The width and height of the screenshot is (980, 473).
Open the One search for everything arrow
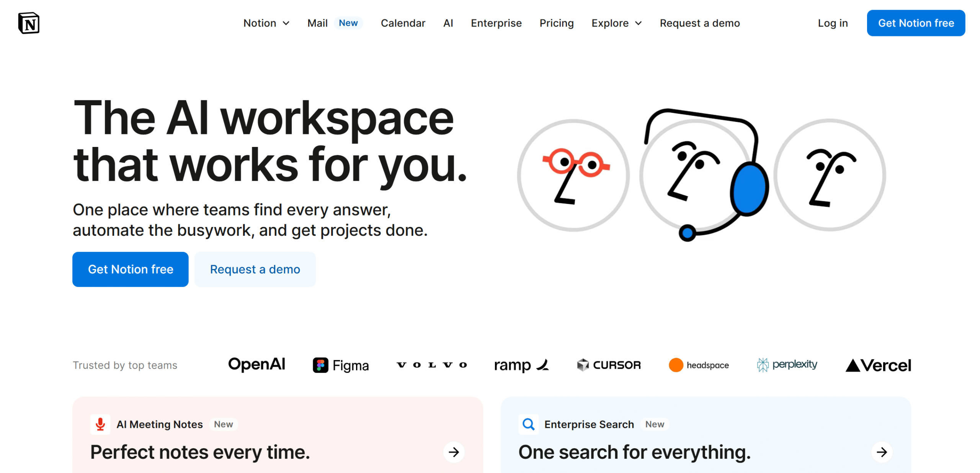[x=882, y=452]
